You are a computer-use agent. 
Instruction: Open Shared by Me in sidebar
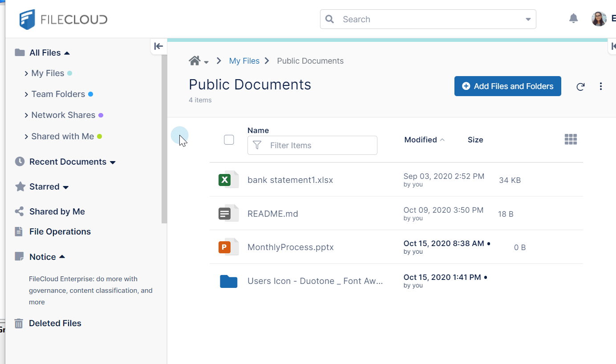(x=57, y=211)
